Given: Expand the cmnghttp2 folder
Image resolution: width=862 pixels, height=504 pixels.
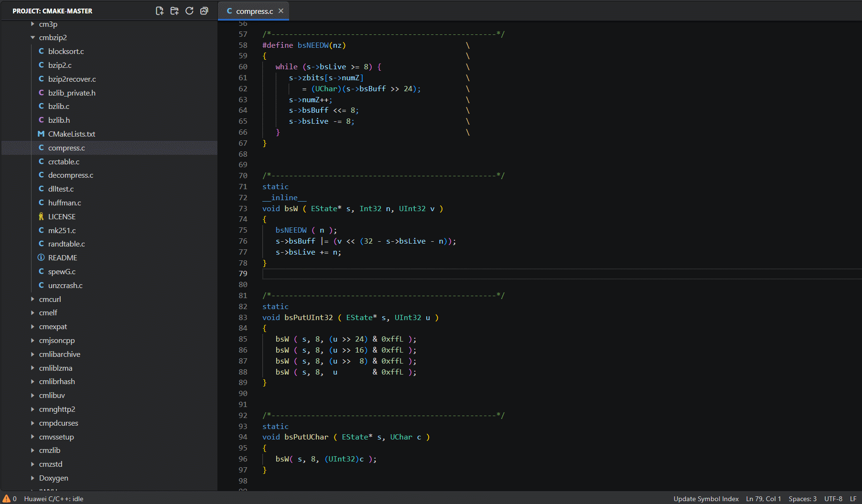Looking at the screenshot, I should tap(32, 409).
